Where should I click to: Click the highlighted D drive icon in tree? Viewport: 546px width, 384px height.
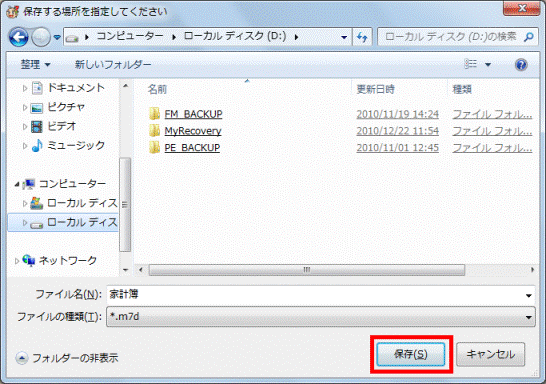(x=37, y=225)
